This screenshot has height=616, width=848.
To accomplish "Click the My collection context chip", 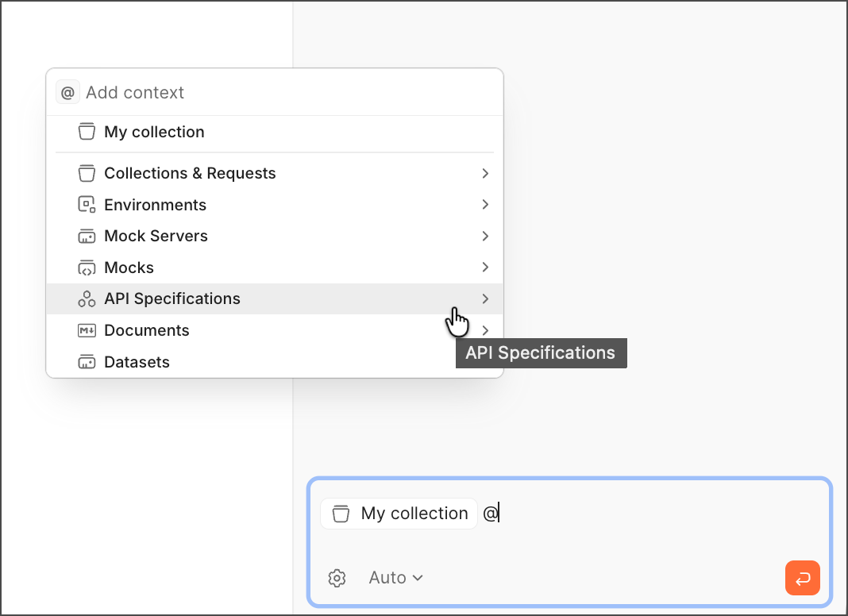I will [x=399, y=514].
